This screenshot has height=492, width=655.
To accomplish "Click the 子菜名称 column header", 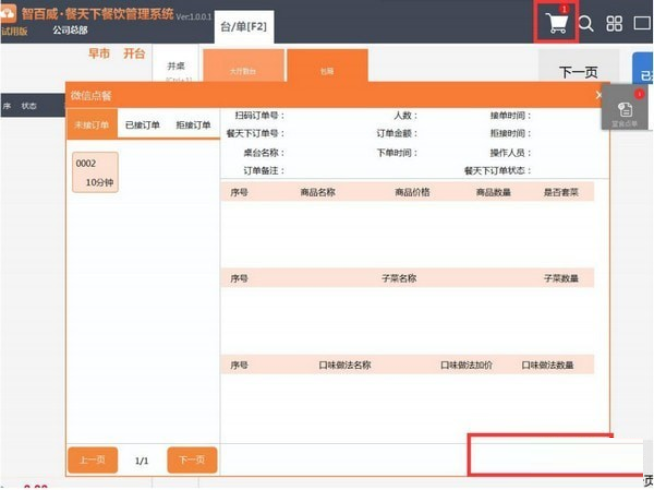I will click(399, 278).
